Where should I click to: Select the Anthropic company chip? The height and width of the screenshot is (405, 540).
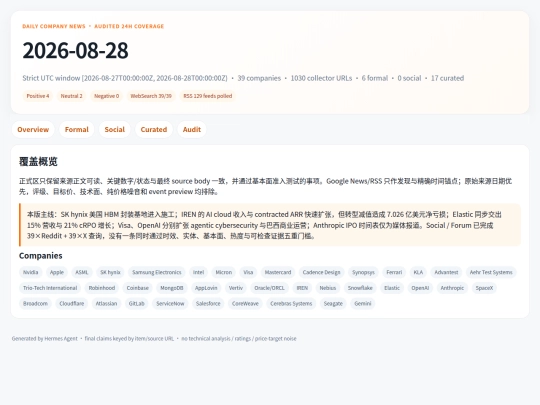(452, 288)
